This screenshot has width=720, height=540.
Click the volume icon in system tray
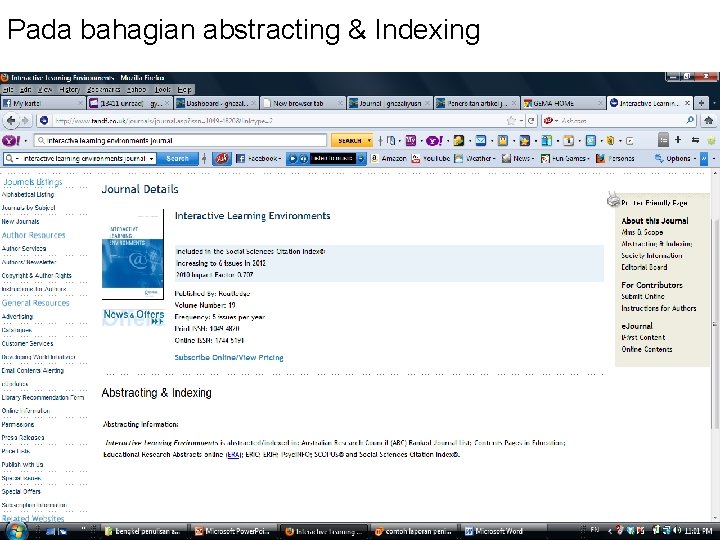(x=676, y=531)
